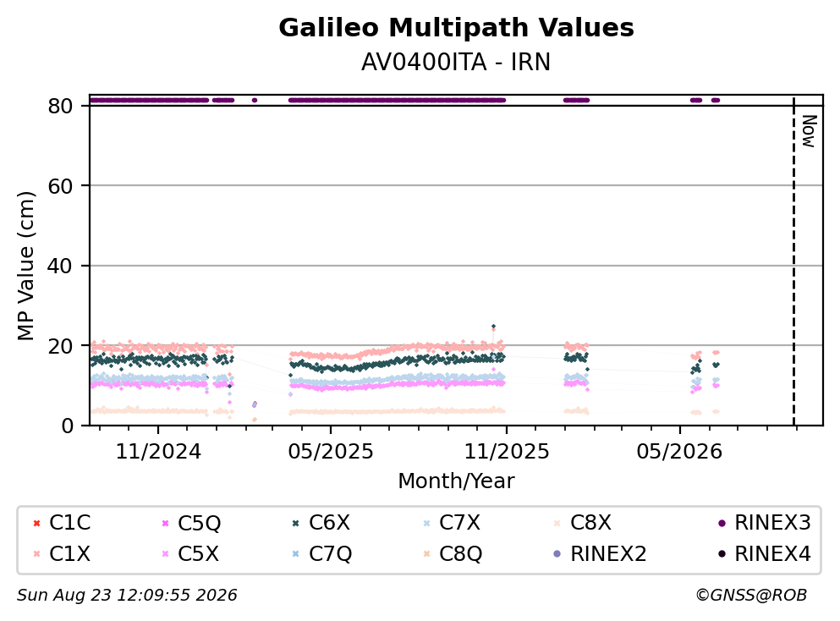
Task: Click the C1C red legend marker
Action: click(36, 523)
